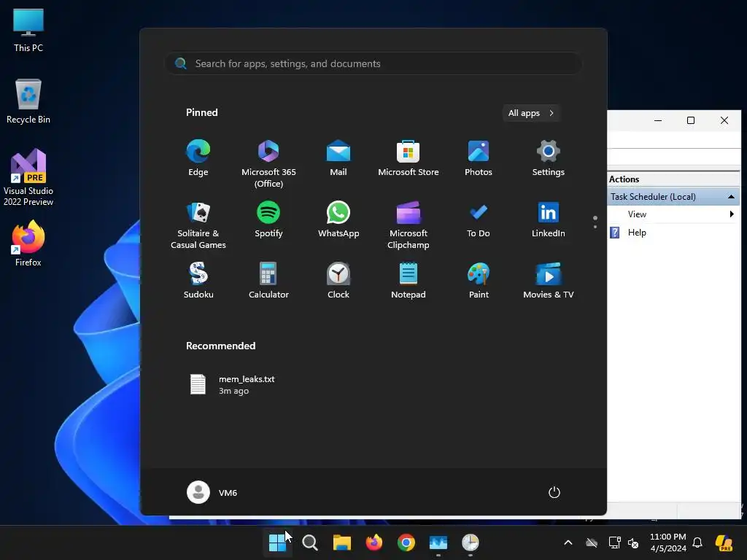The height and width of the screenshot is (560, 747).
Task: Click the Help question mark icon
Action: [x=615, y=233]
